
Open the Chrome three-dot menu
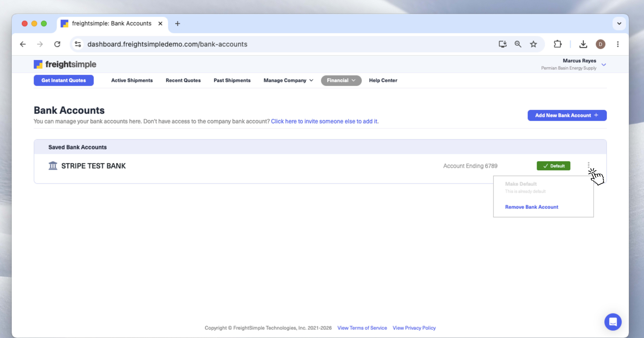[618, 44]
